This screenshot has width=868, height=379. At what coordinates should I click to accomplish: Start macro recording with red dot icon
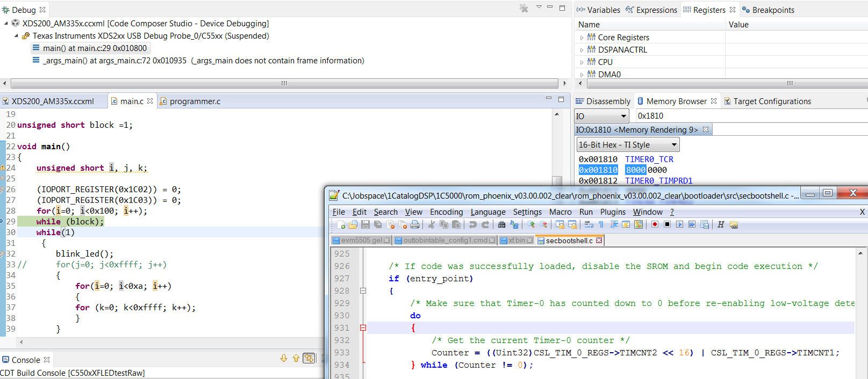(x=655, y=224)
